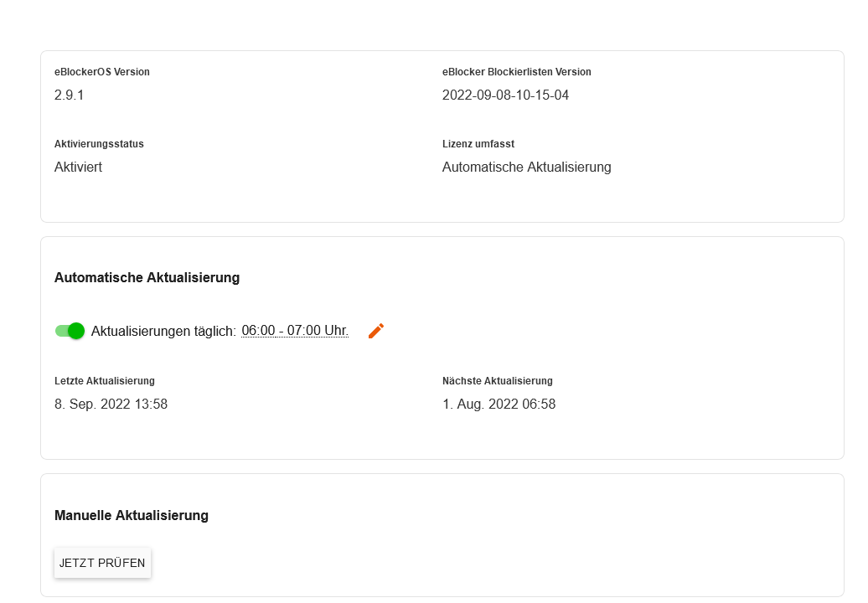Click the JETZT PRÜFEN button

coord(102,563)
